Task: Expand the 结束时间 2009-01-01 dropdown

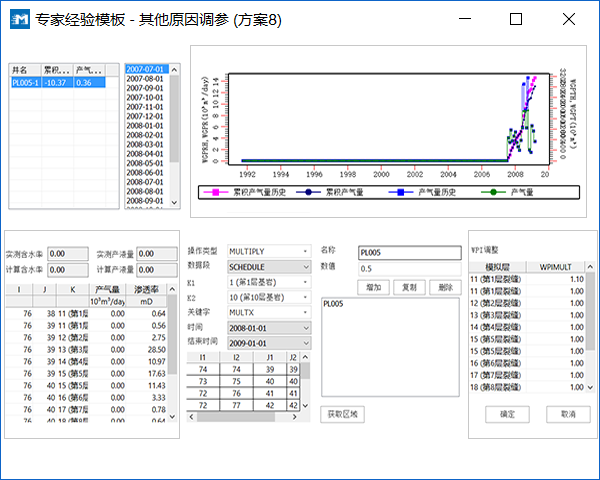Action: (x=304, y=342)
